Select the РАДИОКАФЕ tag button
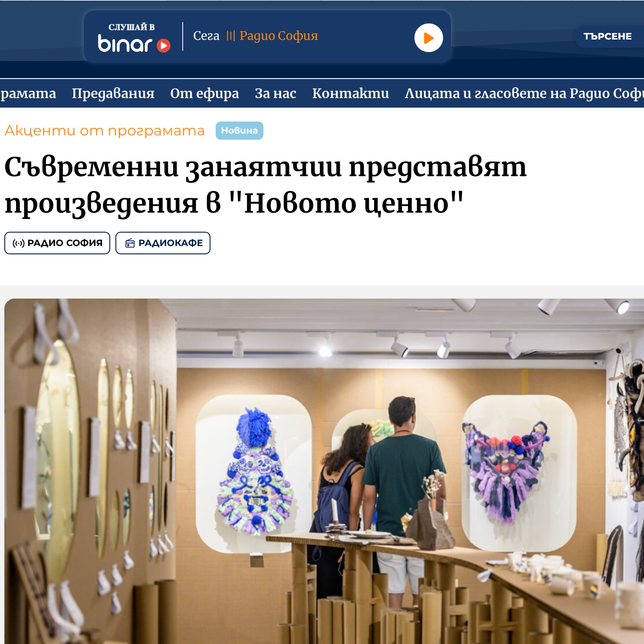644x644 pixels. 163,243
